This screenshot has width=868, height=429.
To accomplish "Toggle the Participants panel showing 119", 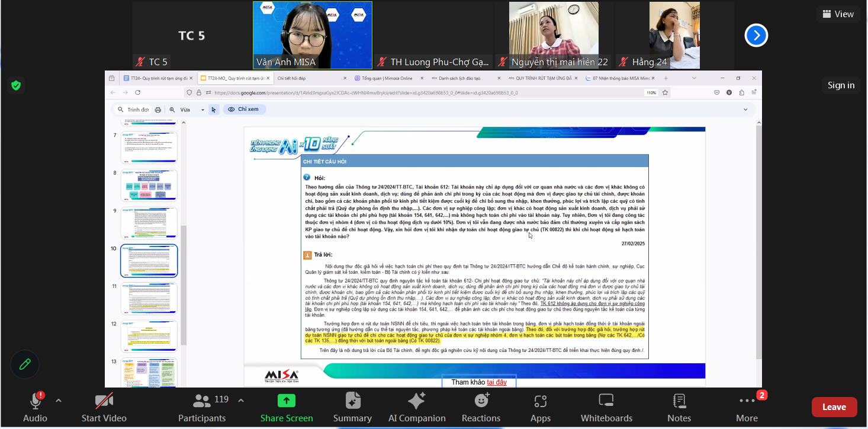I will coord(202,407).
